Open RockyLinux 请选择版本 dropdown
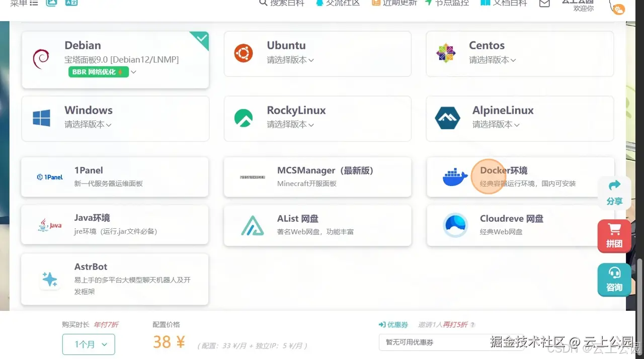Image resolution: width=644 pixels, height=359 pixels. [290, 124]
